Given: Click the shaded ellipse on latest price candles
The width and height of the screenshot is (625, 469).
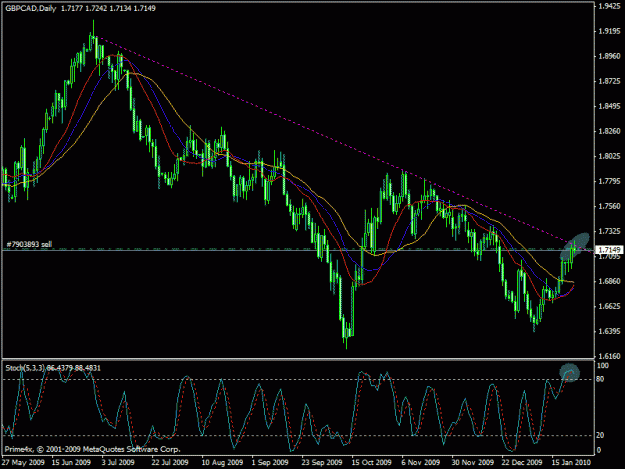Looking at the screenshot, I should [574, 247].
